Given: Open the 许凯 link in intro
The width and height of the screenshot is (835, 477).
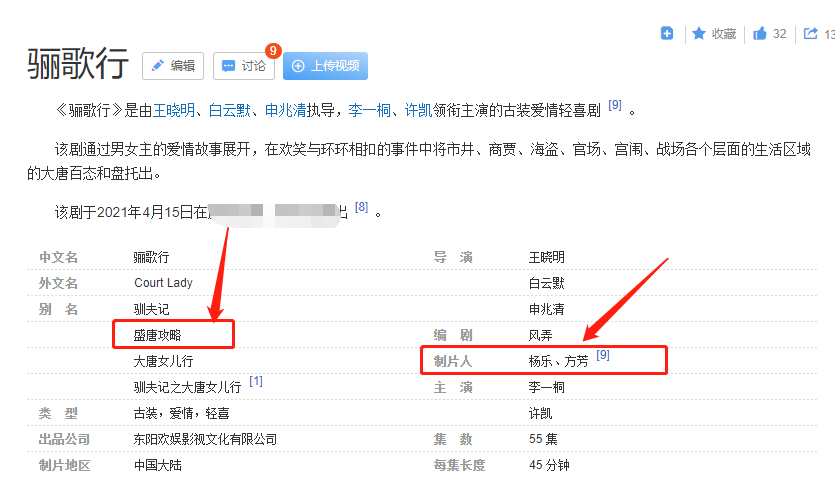Looking at the screenshot, I should (x=419, y=110).
